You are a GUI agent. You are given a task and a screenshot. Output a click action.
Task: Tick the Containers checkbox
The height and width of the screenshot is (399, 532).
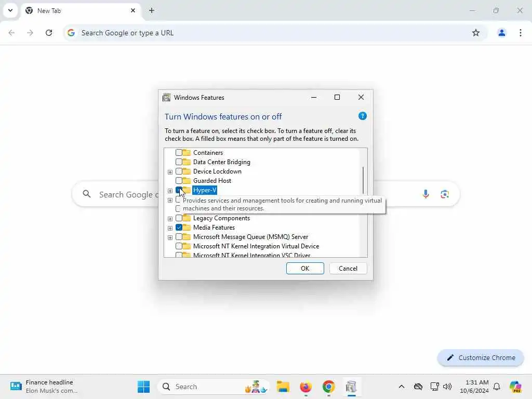[x=179, y=153]
